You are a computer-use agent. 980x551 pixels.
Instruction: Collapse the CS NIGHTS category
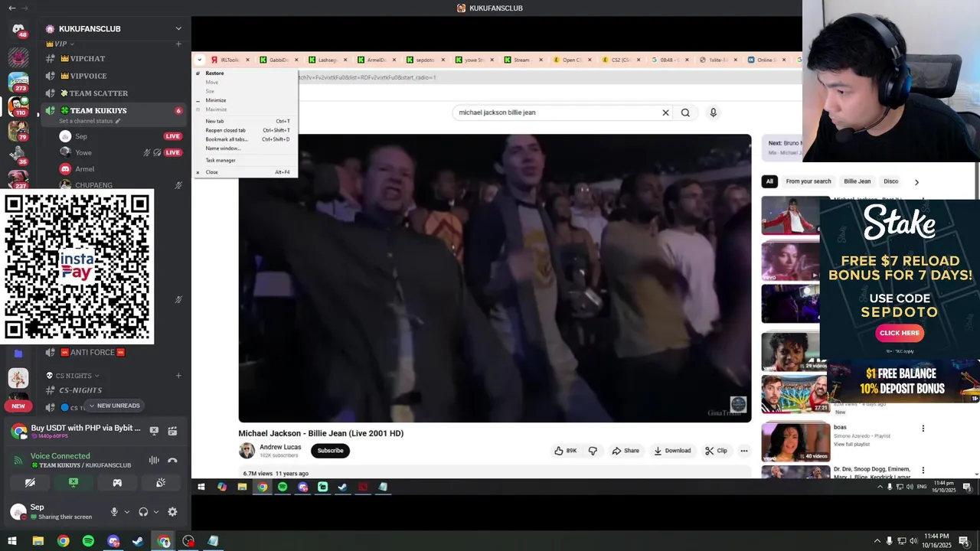point(73,376)
